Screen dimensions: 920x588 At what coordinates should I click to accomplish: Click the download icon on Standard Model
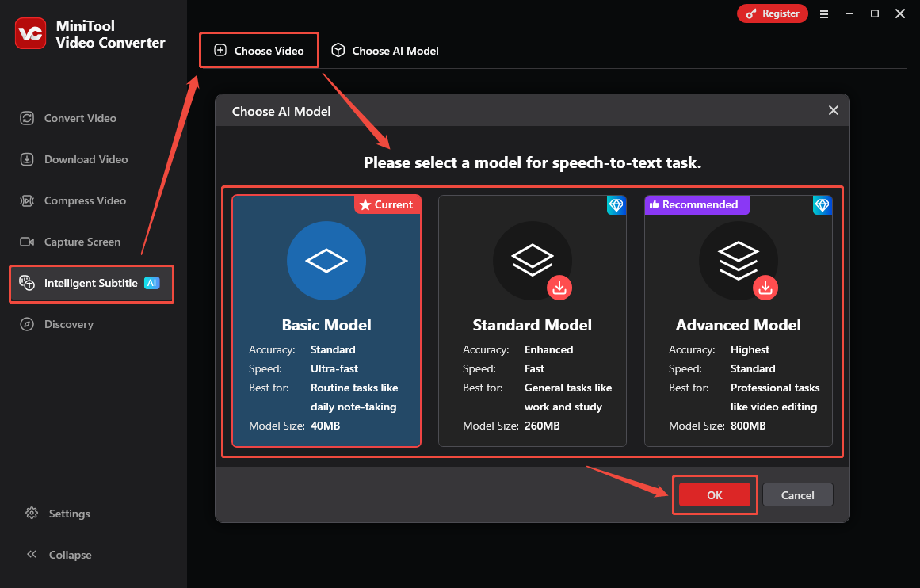tap(559, 288)
